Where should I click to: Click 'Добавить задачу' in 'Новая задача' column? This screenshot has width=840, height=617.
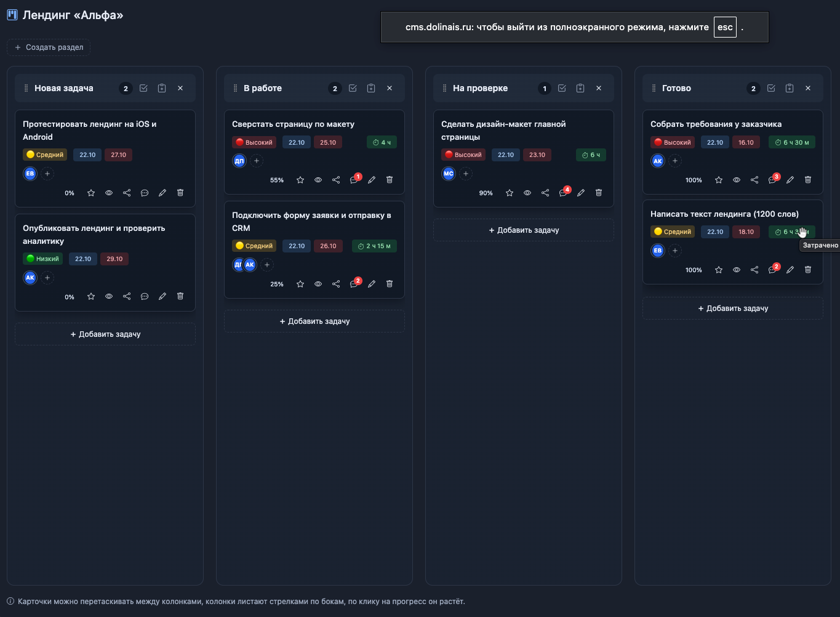[105, 334]
